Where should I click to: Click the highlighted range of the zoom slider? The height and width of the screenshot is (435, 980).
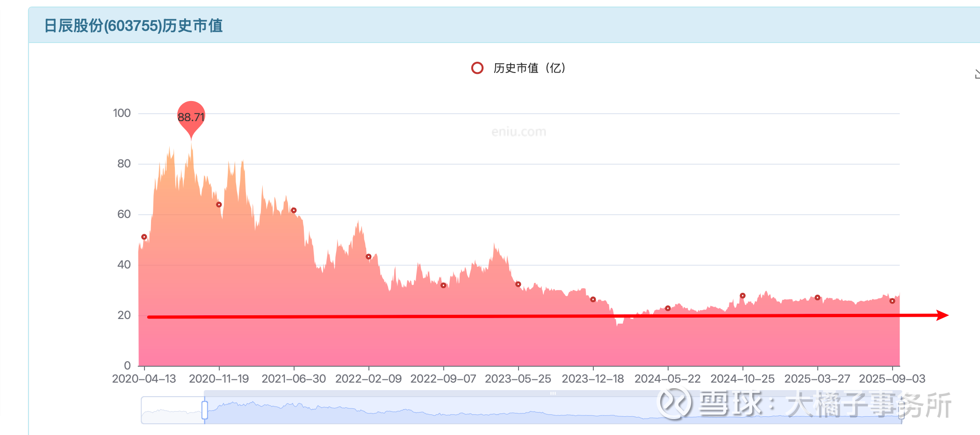tap(553, 410)
